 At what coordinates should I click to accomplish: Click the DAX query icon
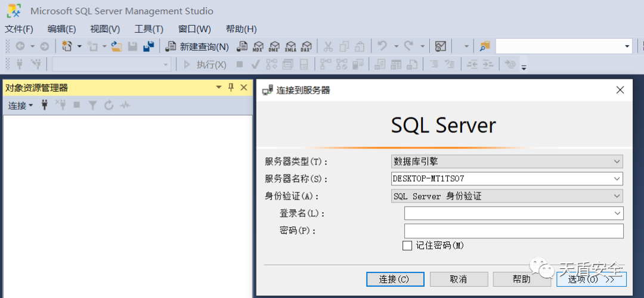click(x=306, y=46)
